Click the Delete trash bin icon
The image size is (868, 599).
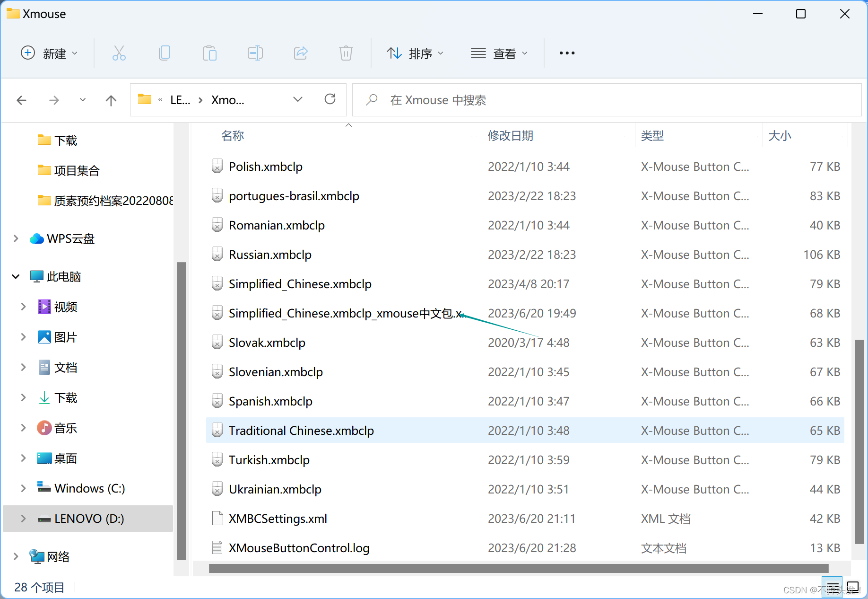[x=346, y=53]
